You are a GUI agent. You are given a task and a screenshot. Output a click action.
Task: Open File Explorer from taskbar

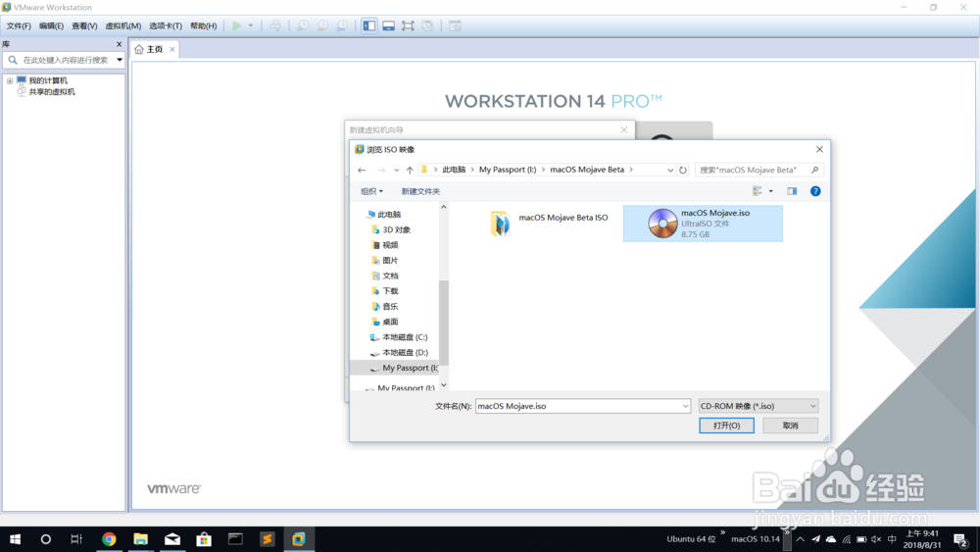pyautogui.click(x=140, y=539)
